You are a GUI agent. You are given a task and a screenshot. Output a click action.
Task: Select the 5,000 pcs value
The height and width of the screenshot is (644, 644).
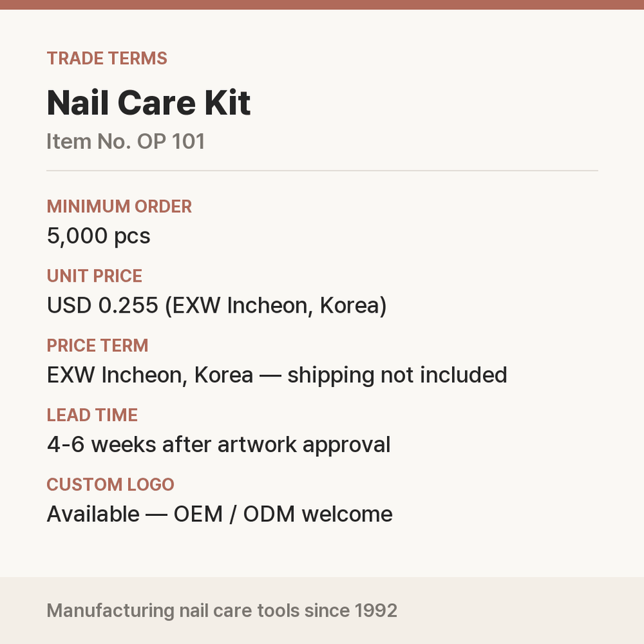(99, 236)
